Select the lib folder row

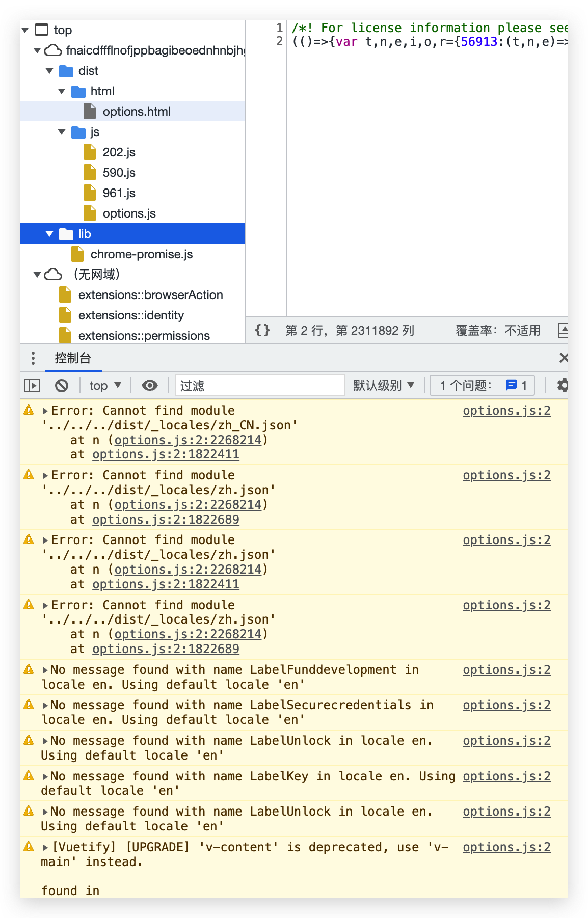point(132,234)
